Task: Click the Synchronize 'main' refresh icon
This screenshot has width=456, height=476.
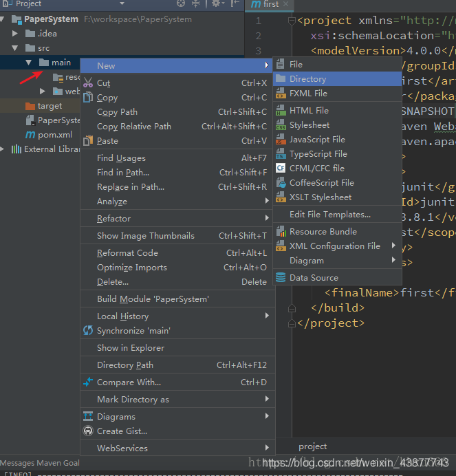Action: click(x=88, y=331)
